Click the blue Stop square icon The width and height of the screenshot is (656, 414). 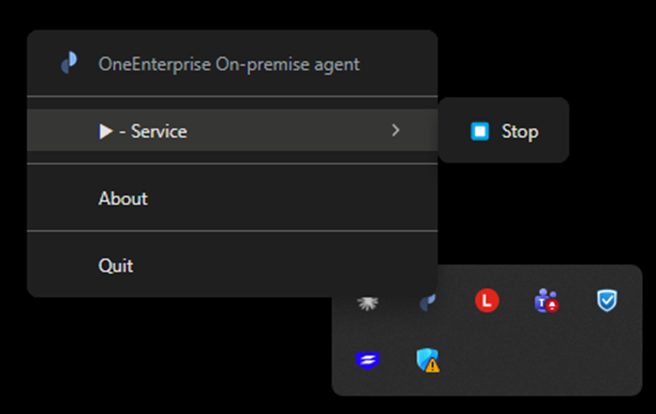(x=480, y=131)
